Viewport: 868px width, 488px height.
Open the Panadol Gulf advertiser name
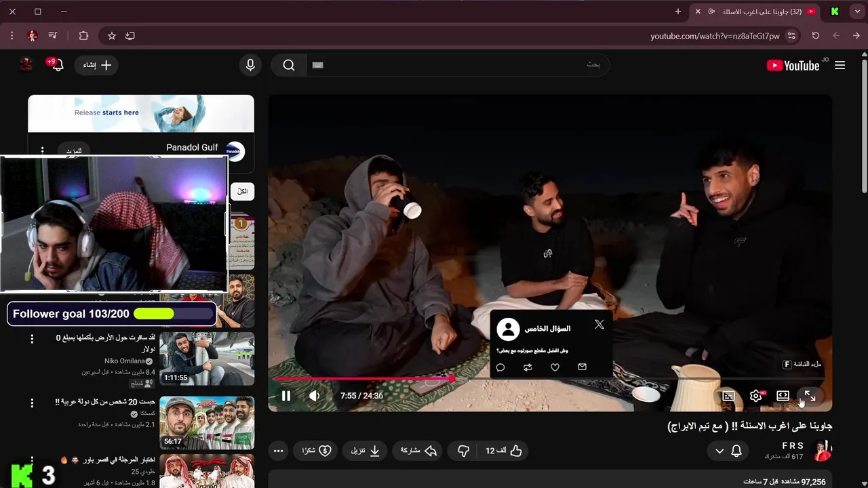[x=192, y=147]
